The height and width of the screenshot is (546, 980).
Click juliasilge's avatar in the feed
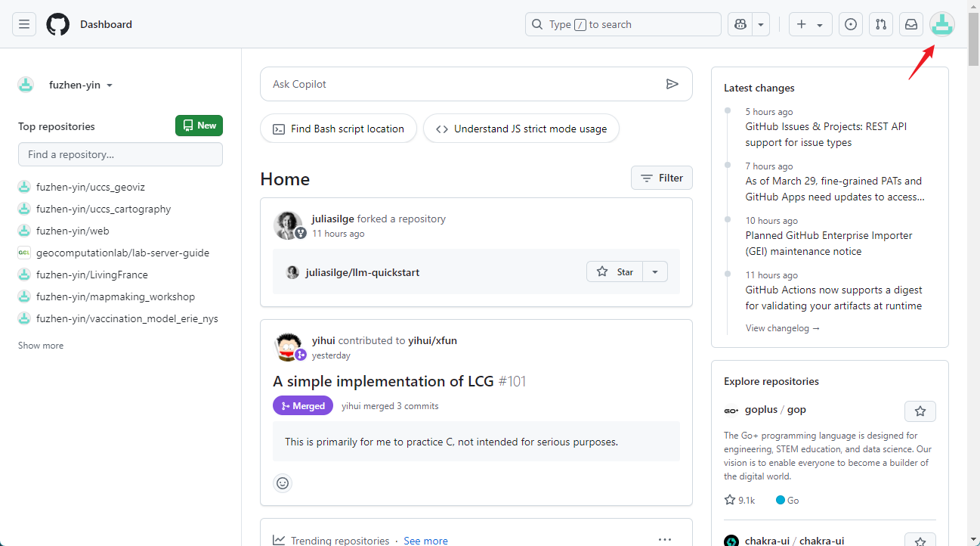[x=287, y=225]
